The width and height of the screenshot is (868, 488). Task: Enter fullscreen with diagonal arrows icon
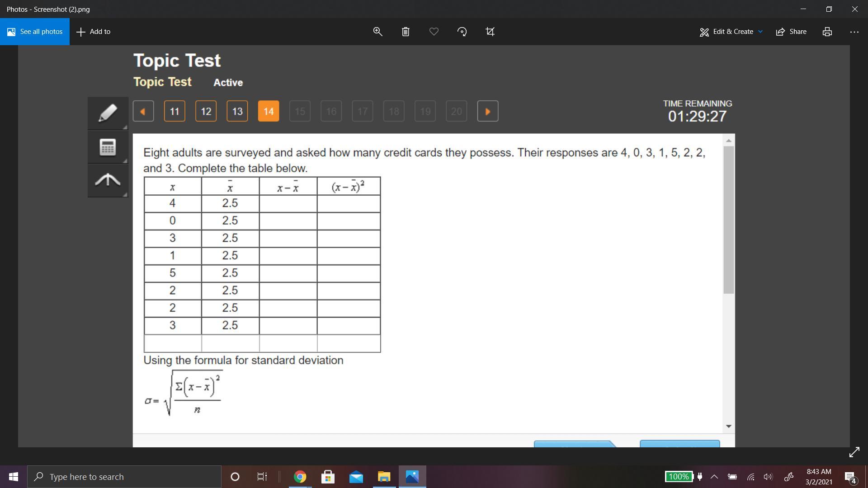(854, 452)
